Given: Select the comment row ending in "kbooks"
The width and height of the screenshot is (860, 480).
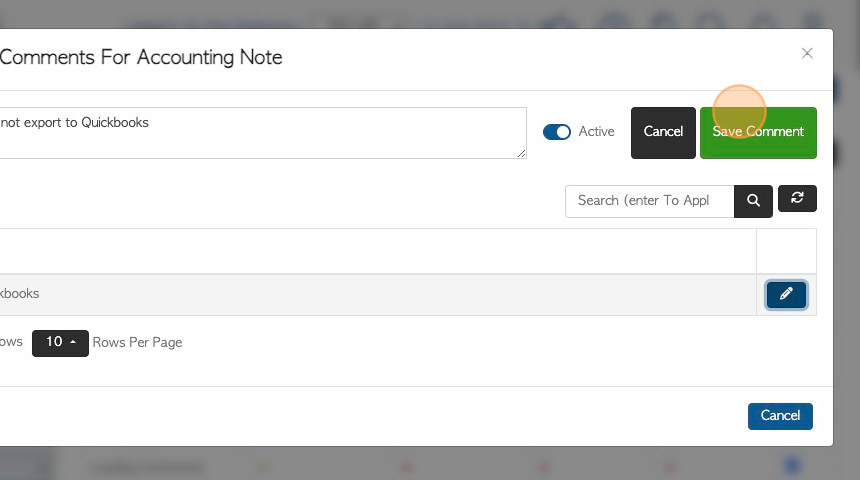Looking at the screenshot, I should (378, 295).
